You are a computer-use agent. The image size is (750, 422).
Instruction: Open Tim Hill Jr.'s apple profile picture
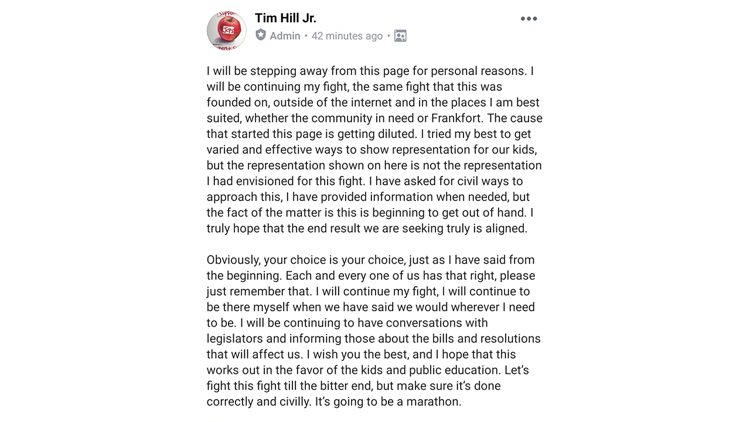(227, 30)
